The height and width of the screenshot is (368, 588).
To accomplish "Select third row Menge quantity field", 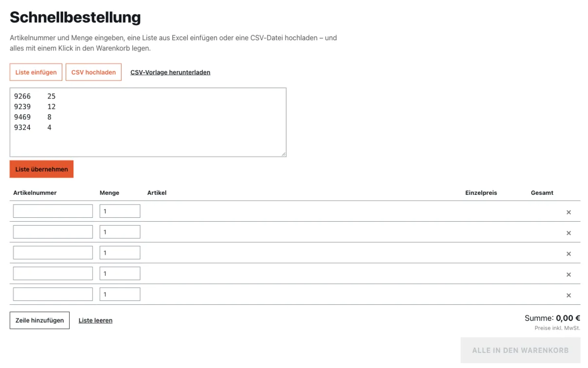I will (120, 253).
